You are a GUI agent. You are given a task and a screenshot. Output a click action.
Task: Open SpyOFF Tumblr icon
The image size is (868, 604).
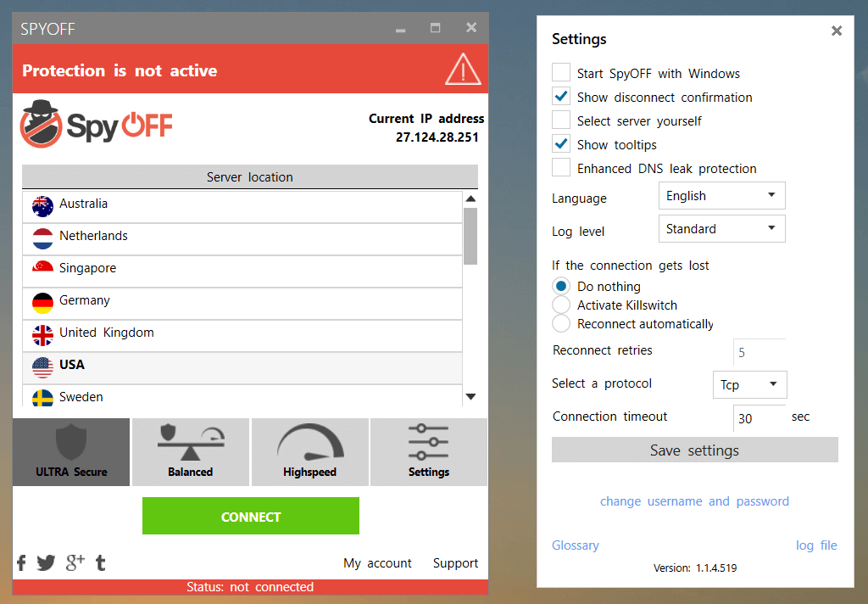click(x=100, y=562)
